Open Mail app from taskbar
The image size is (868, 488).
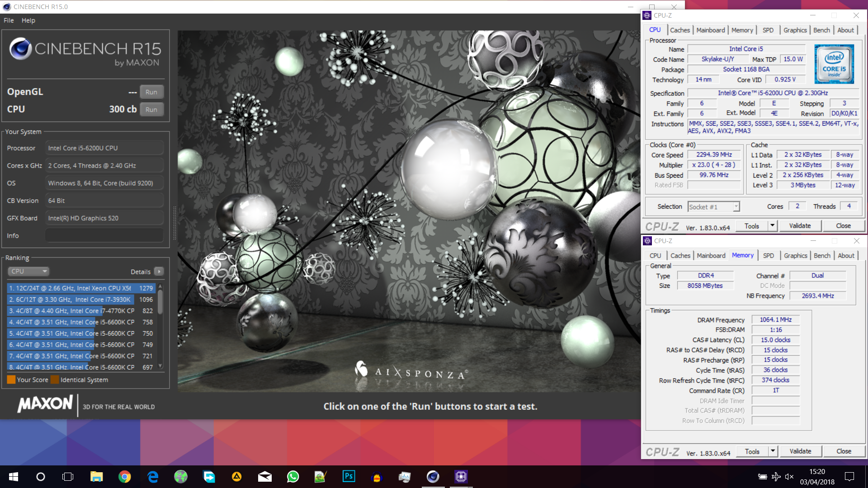click(x=265, y=477)
